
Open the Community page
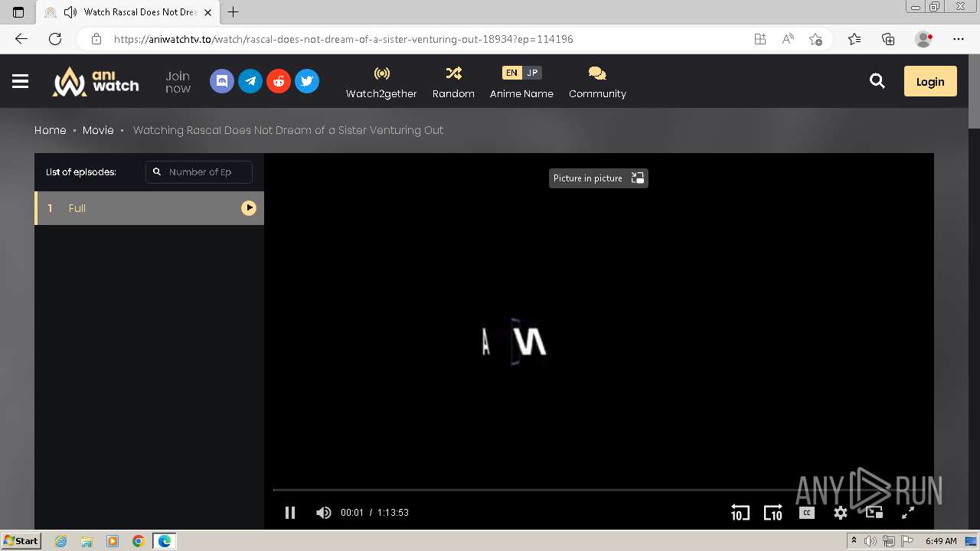(597, 82)
